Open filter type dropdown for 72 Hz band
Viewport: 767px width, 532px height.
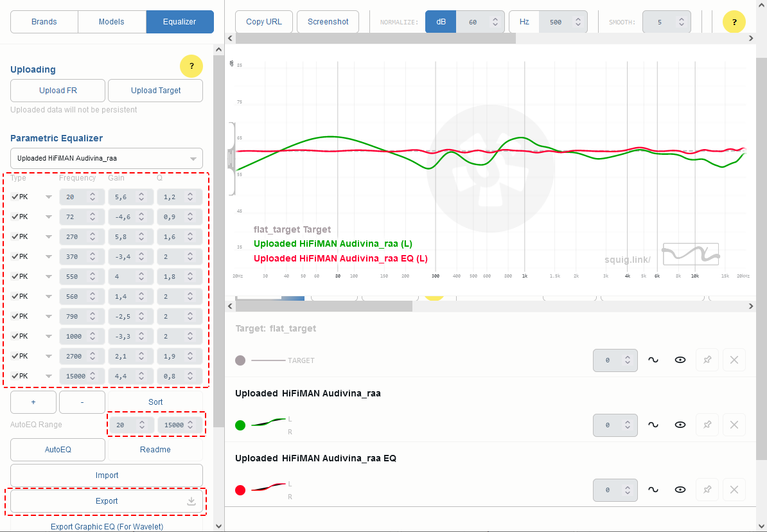48,217
